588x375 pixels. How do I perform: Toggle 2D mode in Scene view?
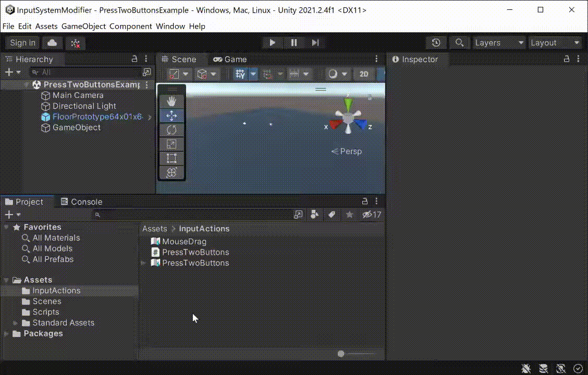[364, 74]
